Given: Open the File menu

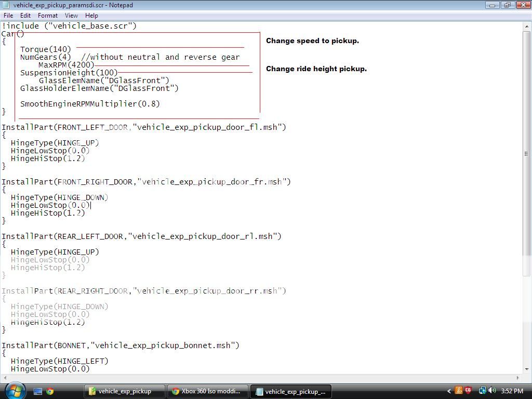Looking at the screenshot, I should [x=8, y=16].
